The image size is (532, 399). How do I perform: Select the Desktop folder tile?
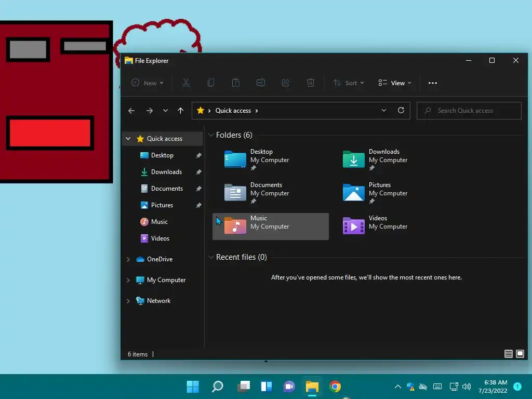pos(270,160)
